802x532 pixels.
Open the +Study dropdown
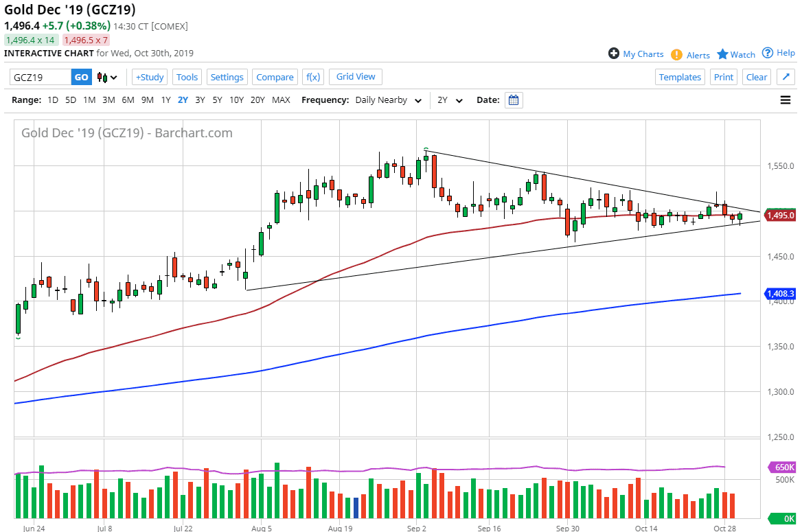[x=150, y=77]
